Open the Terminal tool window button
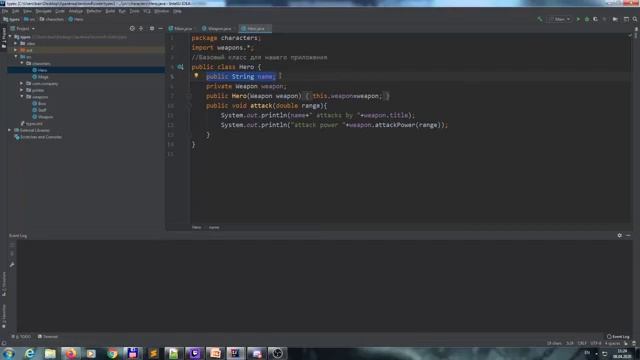This screenshot has width=640, height=360. pyautogui.click(x=48, y=337)
